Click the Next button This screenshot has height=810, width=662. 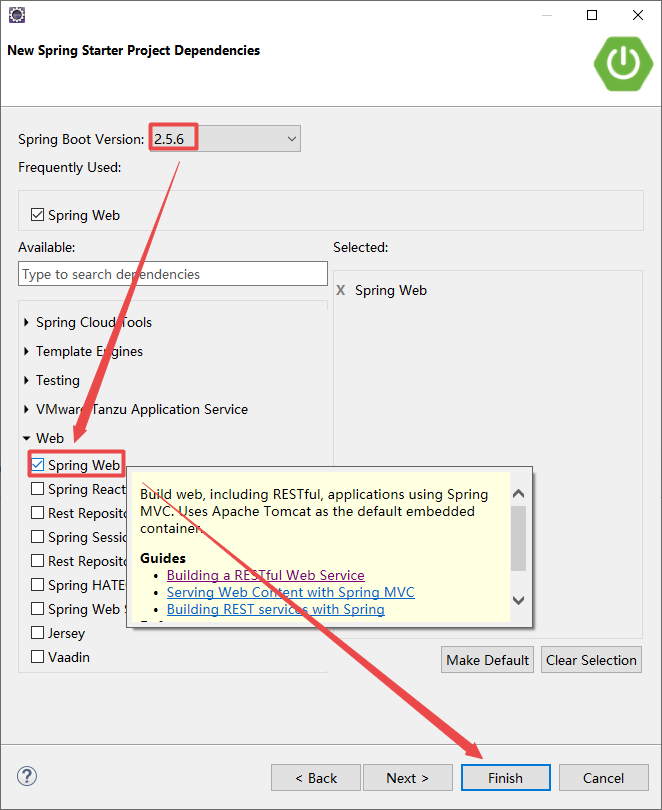pyautogui.click(x=407, y=777)
